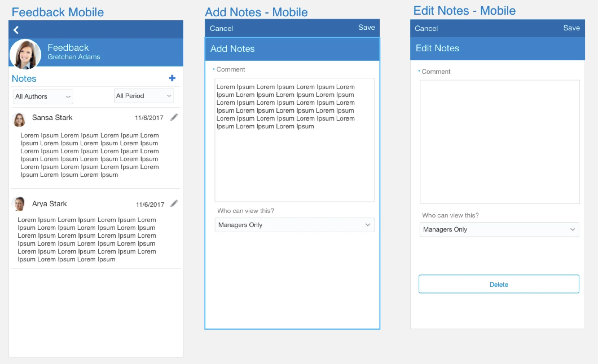This screenshot has width=598, height=364.
Task: Open the All Authors filter dropdown
Action: click(x=43, y=96)
